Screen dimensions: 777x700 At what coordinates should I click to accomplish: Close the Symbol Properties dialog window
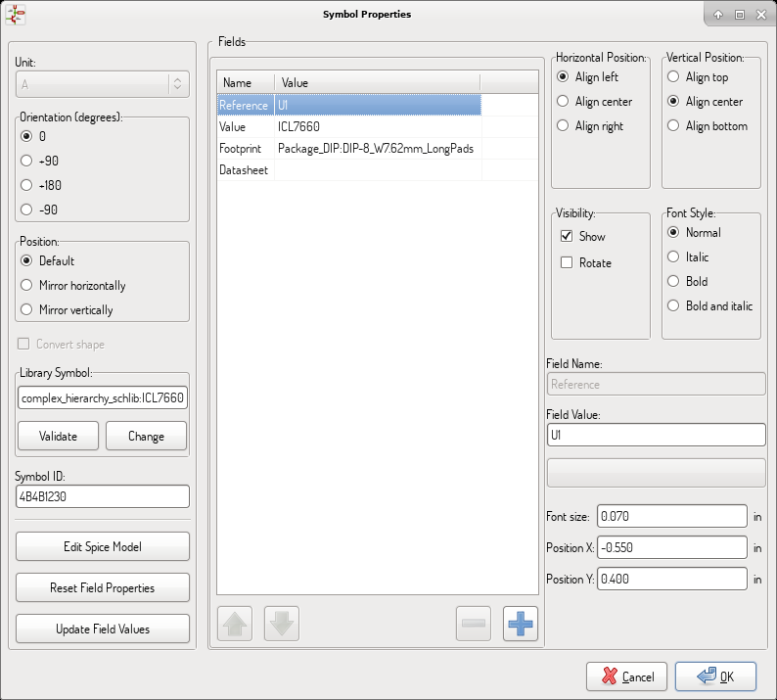(759, 15)
